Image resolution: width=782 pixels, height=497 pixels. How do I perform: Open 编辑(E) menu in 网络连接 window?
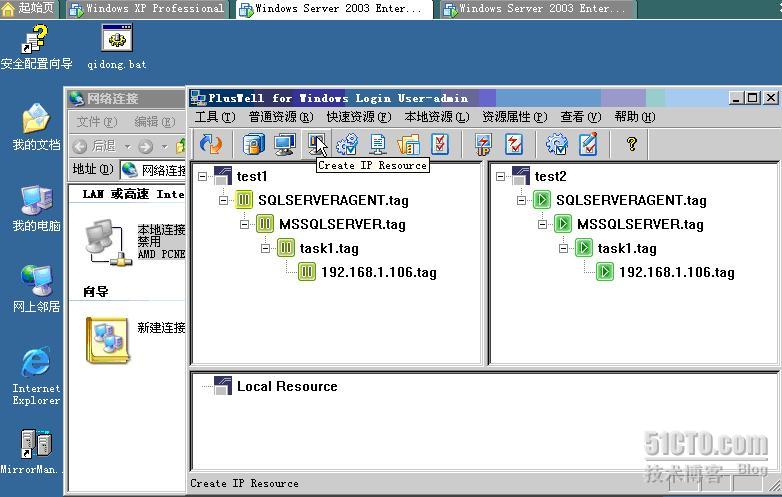point(155,122)
